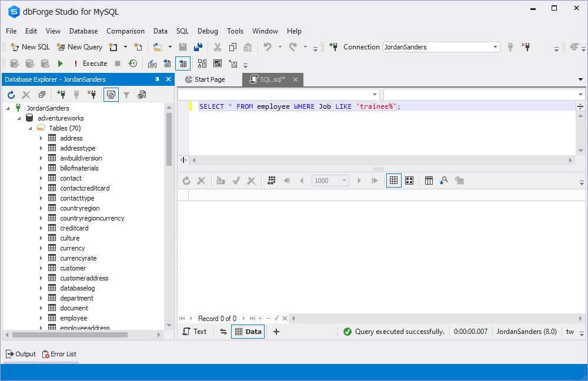
Task: Click the New Query toolbar button
Action: 79,47
